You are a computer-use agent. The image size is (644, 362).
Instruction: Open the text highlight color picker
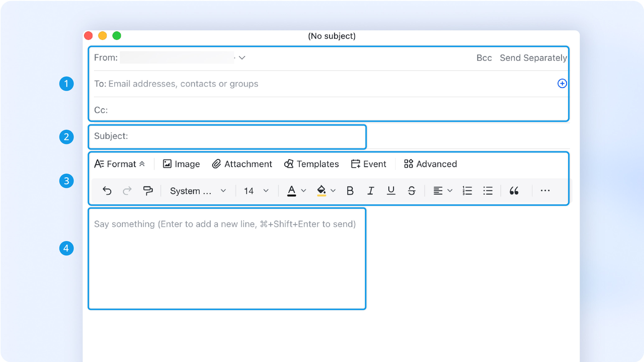[325, 190]
